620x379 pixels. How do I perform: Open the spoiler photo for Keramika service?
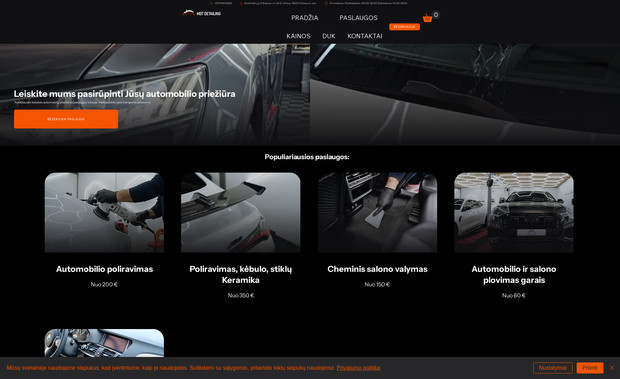[x=240, y=212]
